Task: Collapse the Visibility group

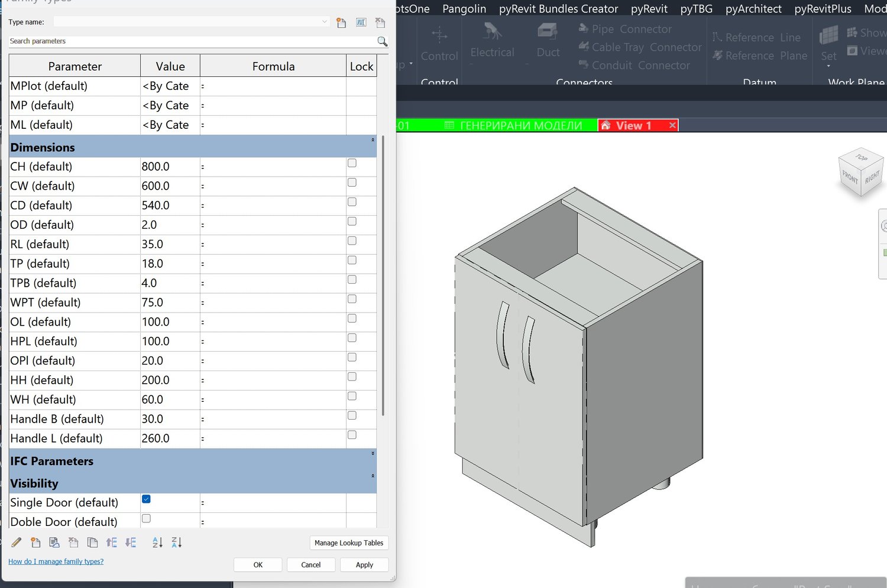Action: [x=373, y=476]
